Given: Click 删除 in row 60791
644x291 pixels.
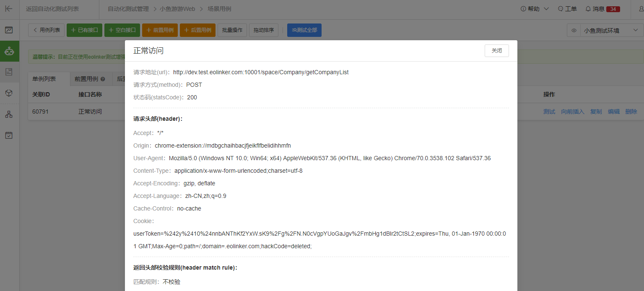Looking at the screenshot, I should coord(631,112).
